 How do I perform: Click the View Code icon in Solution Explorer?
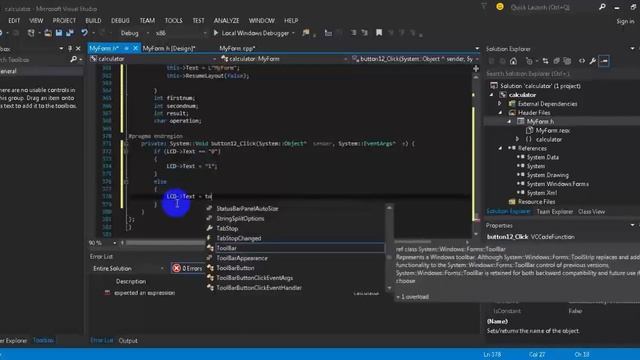click(582, 61)
